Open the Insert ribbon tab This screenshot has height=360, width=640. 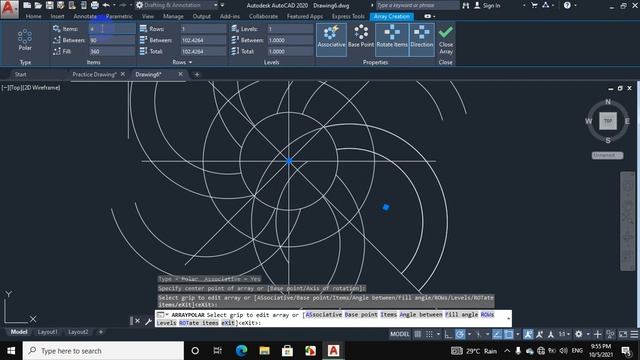coord(58,16)
